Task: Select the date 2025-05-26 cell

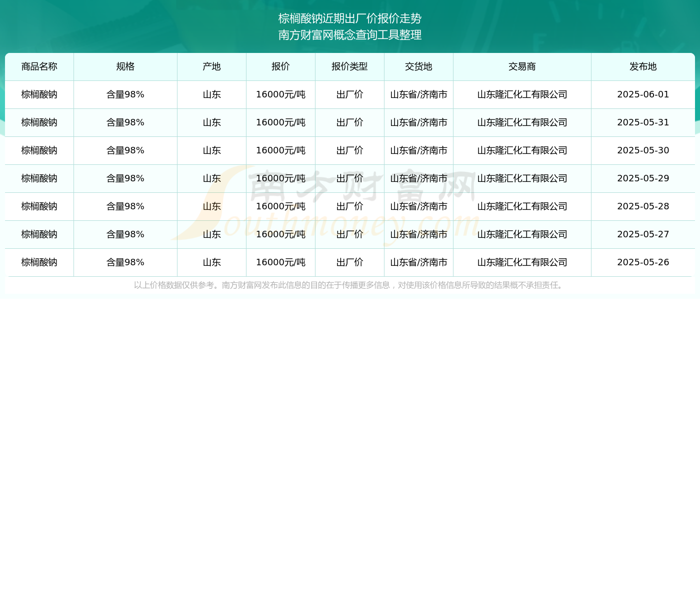Action: 643,262
